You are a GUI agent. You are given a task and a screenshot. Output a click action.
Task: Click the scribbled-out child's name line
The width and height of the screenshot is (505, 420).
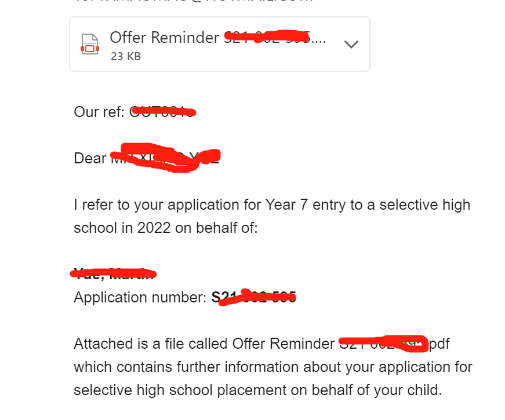[114, 274]
